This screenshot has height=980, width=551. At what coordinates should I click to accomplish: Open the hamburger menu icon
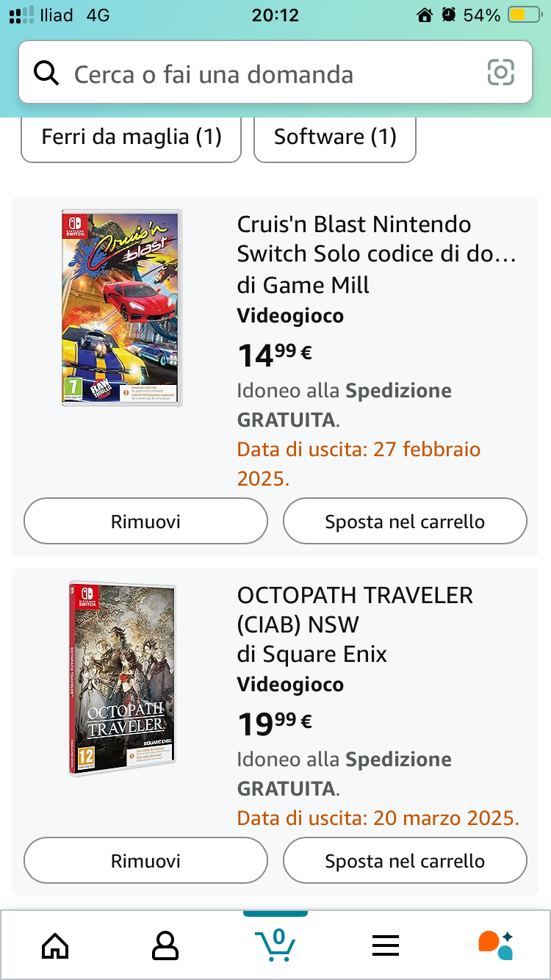385,945
